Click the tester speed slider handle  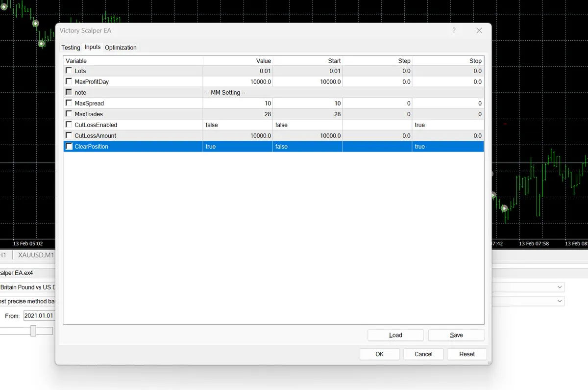point(33,331)
